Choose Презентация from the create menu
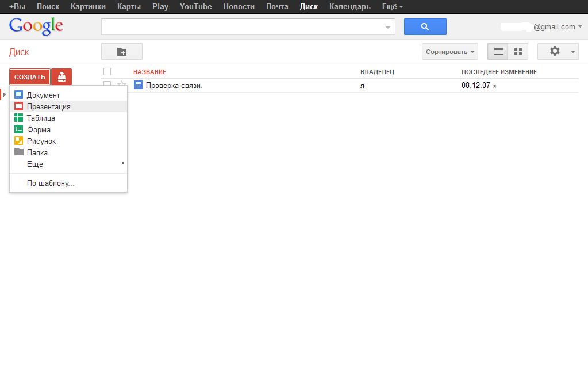 tap(48, 106)
